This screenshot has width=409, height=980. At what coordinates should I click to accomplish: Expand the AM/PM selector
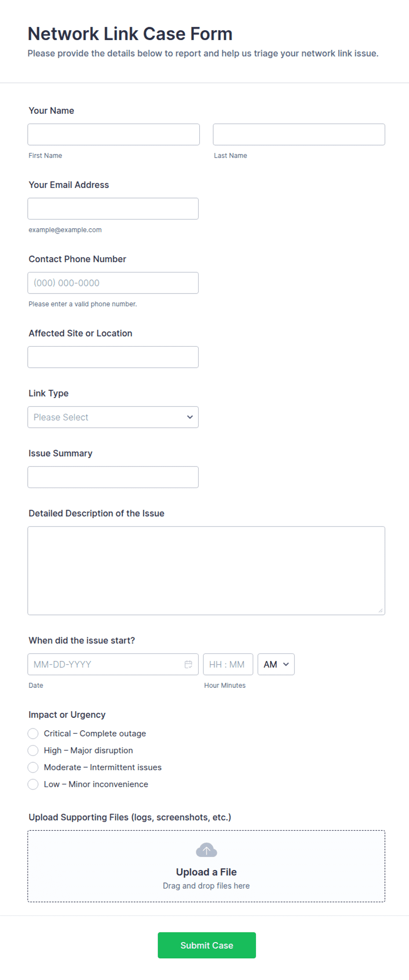coord(276,664)
